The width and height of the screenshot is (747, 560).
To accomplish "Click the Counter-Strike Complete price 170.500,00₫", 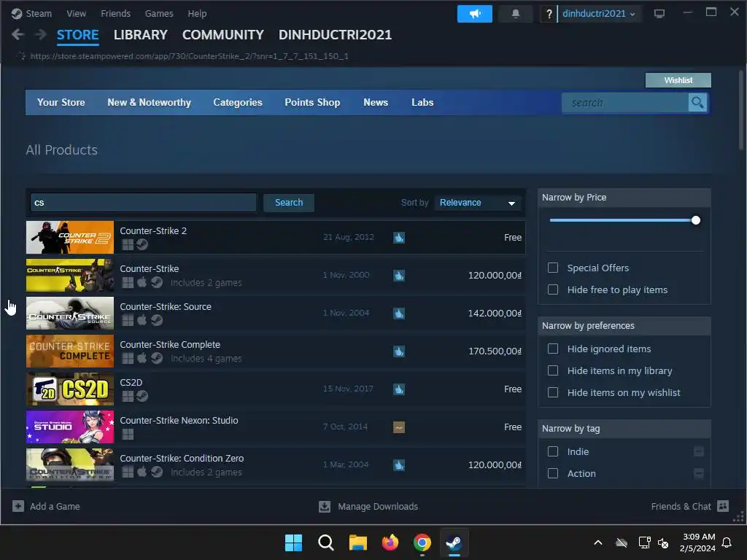I will click(495, 351).
